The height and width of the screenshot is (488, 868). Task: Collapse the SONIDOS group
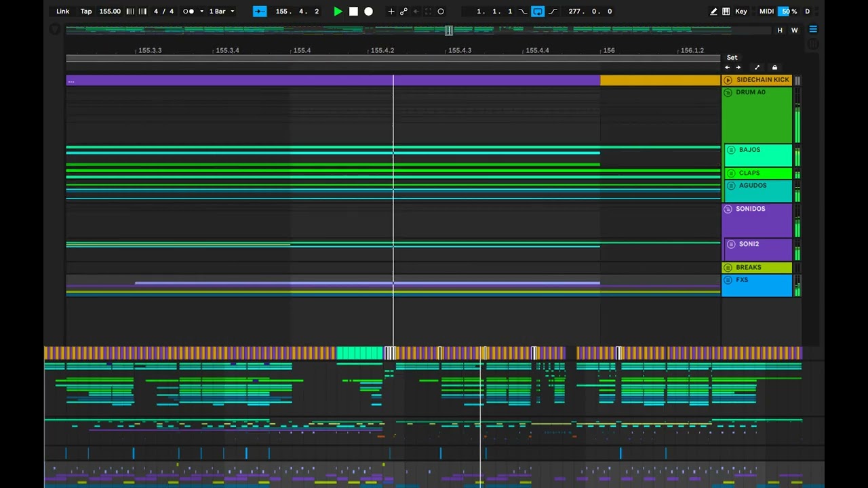728,209
